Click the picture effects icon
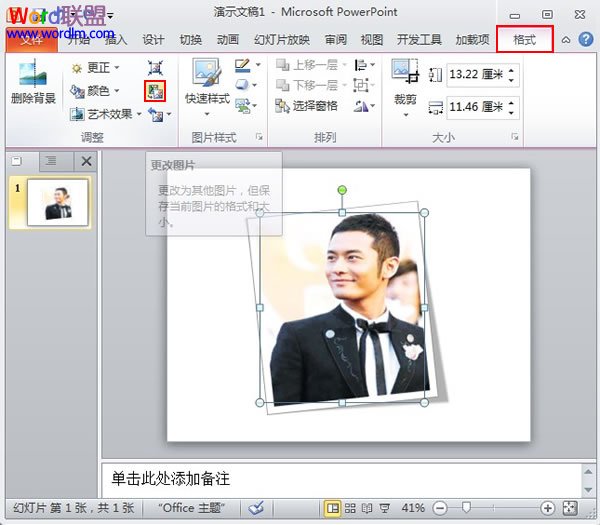 [242, 85]
